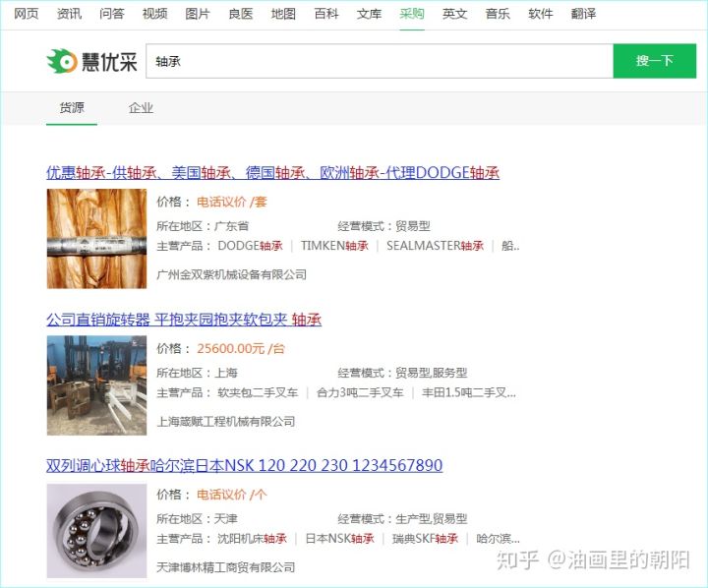708x588 pixels.
Task: Click 经营模式：贸易型,服务型 text
Action: [x=402, y=373]
